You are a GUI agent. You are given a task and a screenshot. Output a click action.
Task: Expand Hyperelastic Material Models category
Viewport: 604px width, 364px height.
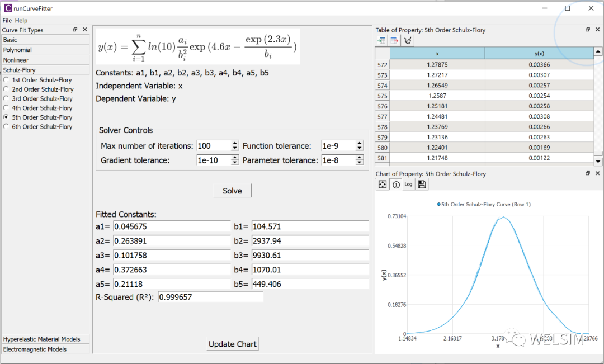pyautogui.click(x=45, y=339)
